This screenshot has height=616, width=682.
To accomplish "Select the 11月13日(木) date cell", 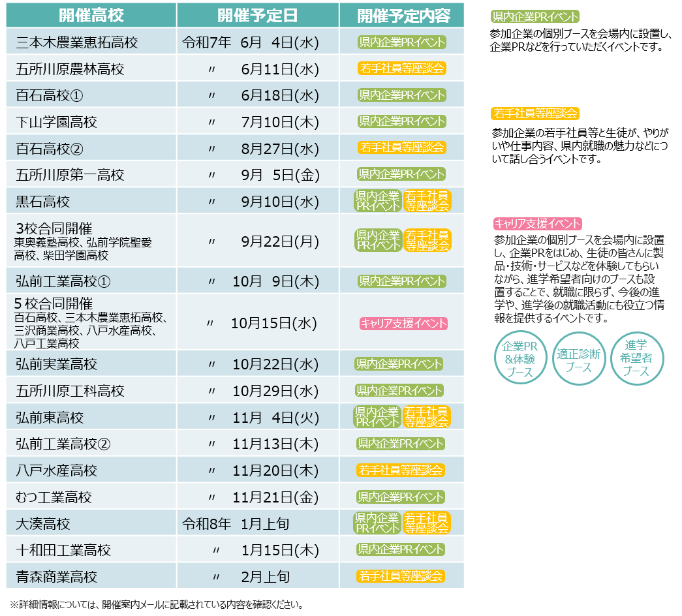I will [x=258, y=443].
